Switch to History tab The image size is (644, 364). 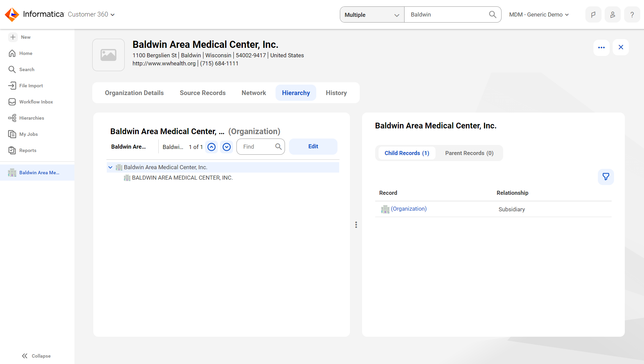tap(336, 93)
